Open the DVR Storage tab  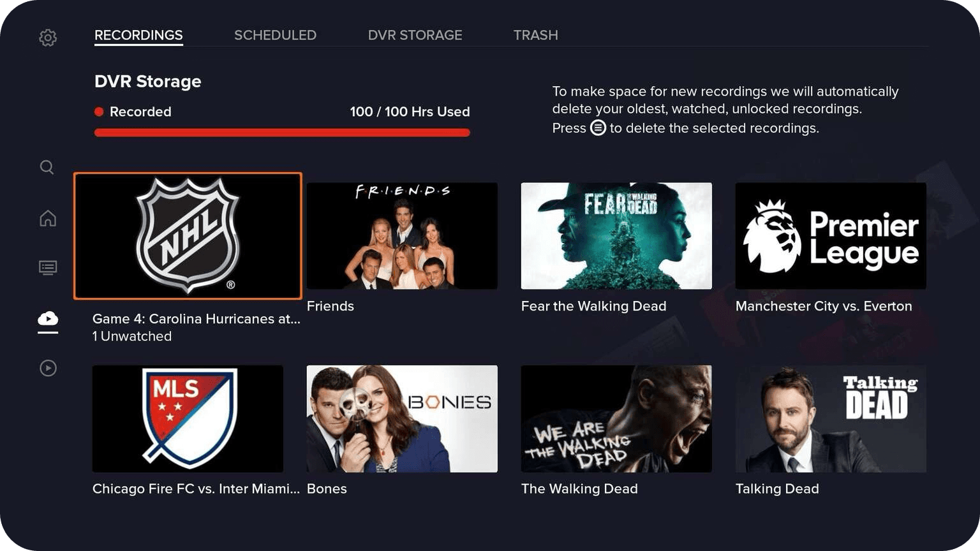pos(415,35)
